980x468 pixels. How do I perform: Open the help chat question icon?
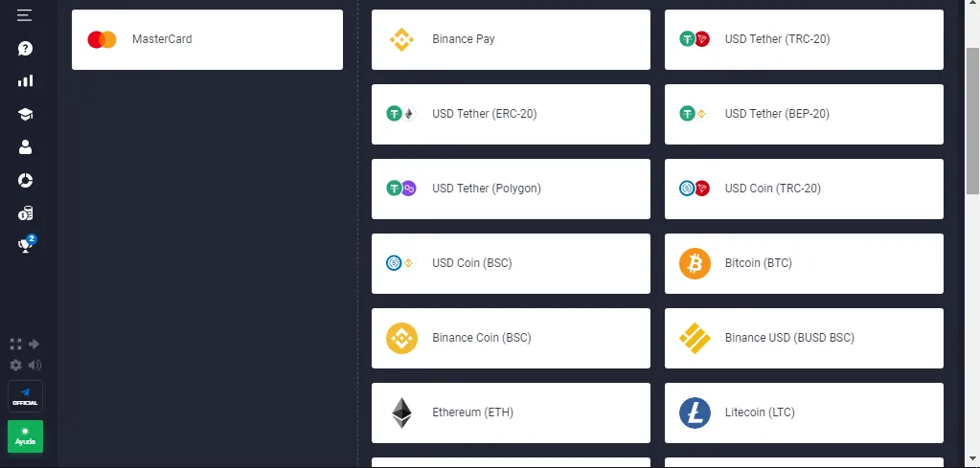25,49
